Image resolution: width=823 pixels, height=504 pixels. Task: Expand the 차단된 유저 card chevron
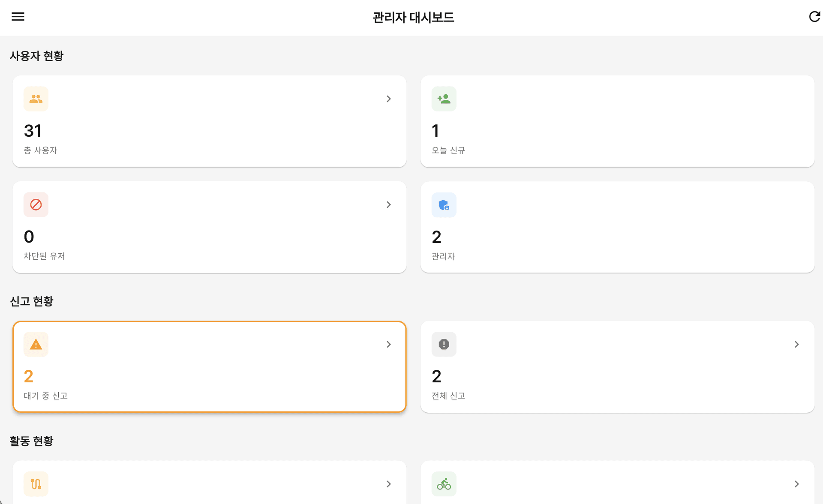pos(389,205)
